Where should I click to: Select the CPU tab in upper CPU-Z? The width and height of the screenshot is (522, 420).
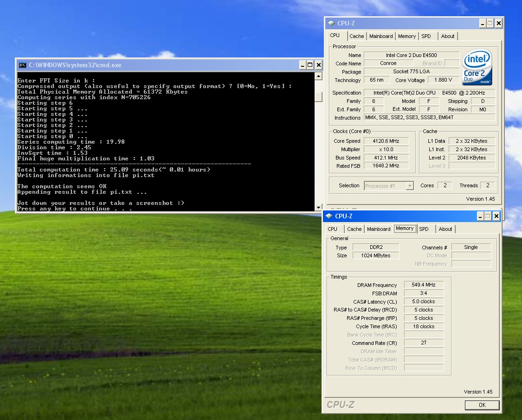click(335, 36)
